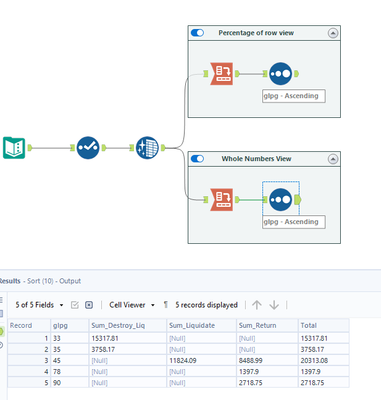This screenshot has height=400, width=381.
Task: Click the Sort (10) - Output results title
Action: point(54,281)
